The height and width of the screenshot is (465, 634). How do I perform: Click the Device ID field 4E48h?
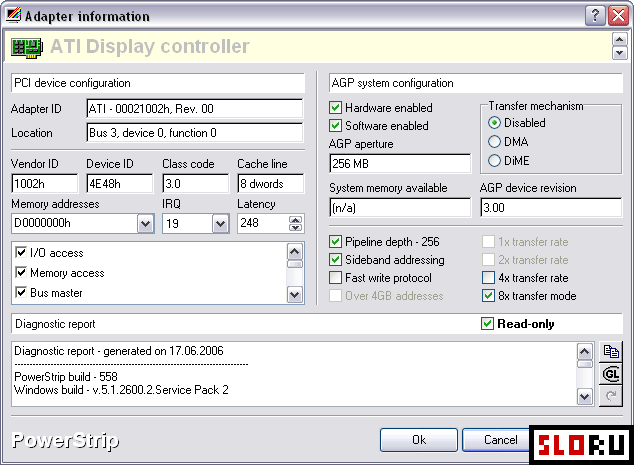(x=120, y=184)
